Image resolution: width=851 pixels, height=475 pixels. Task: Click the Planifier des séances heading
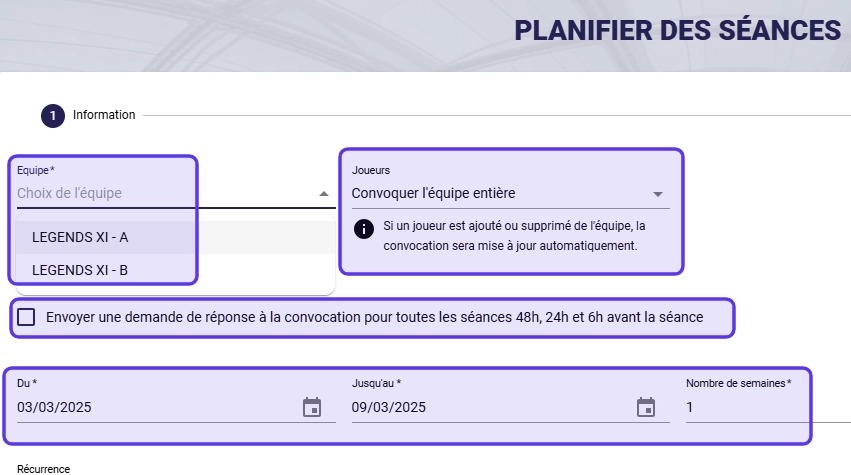click(x=677, y=30)
